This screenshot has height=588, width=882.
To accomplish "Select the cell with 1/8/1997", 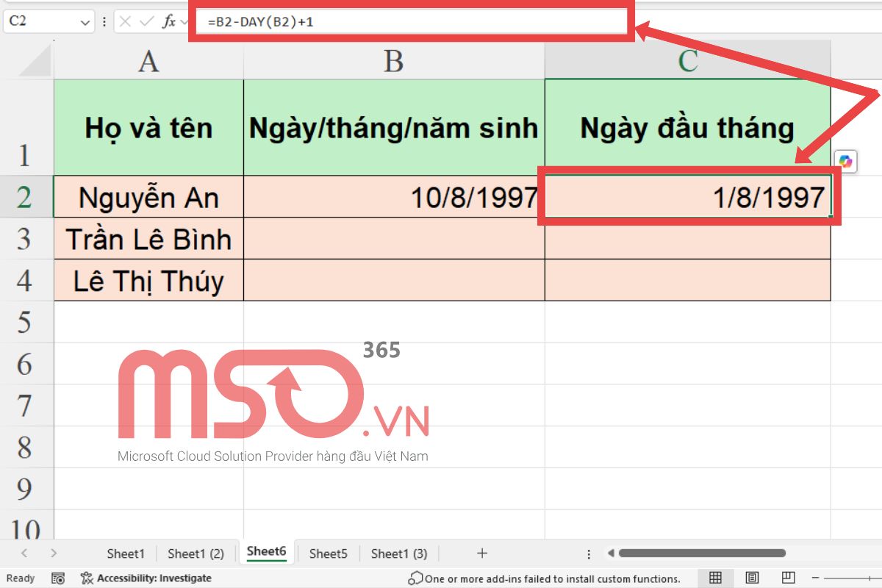I will pos(688,197).
